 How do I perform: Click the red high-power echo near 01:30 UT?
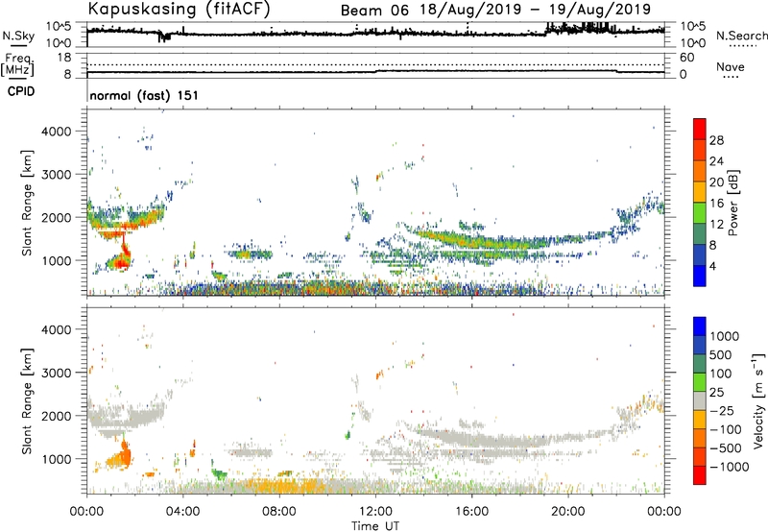tap(119, 263)
